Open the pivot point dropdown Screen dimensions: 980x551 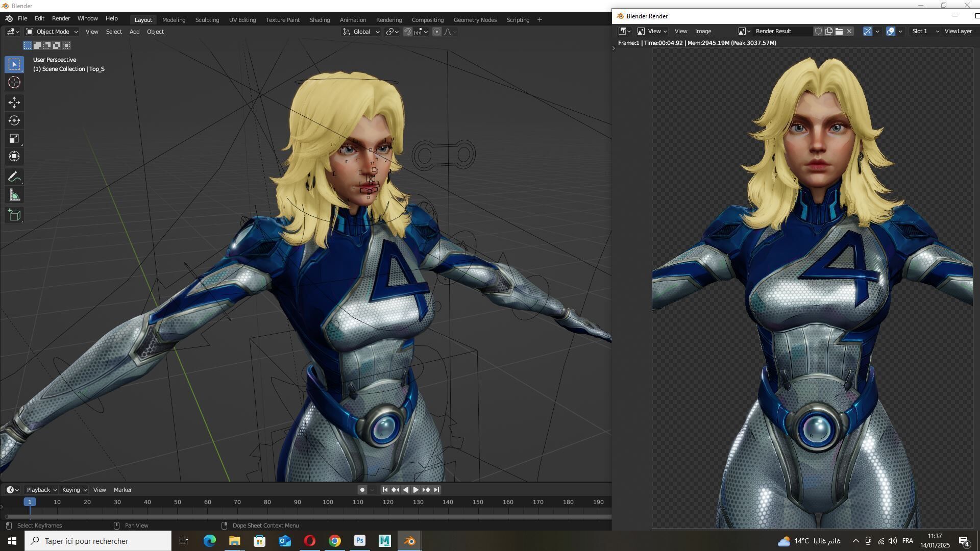tap(393, 32)
